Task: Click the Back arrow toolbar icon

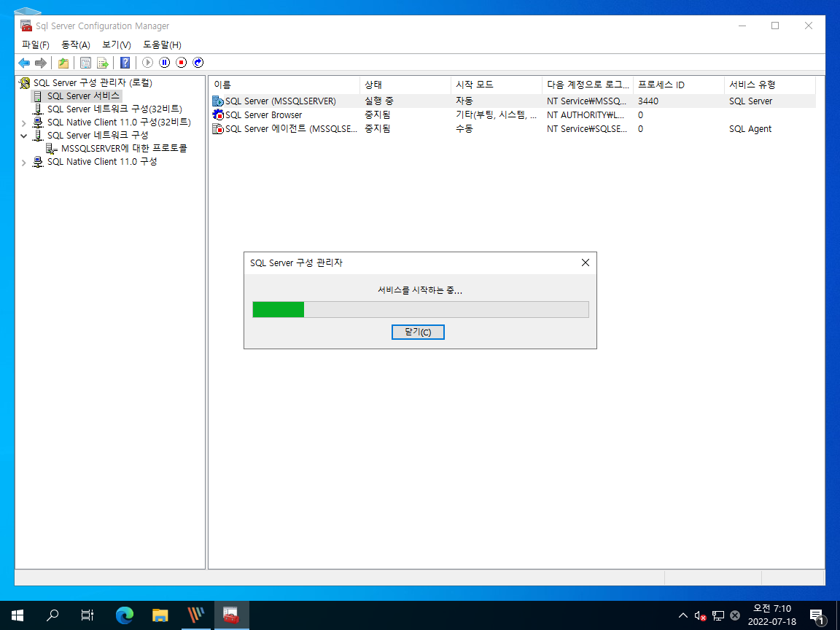Action: pos(24,63)
